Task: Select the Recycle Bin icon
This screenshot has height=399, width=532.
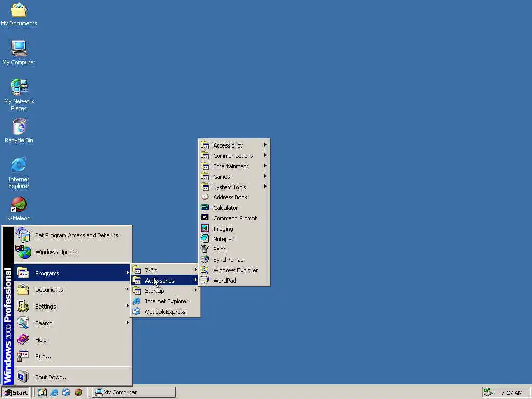Action: (19, 131)
